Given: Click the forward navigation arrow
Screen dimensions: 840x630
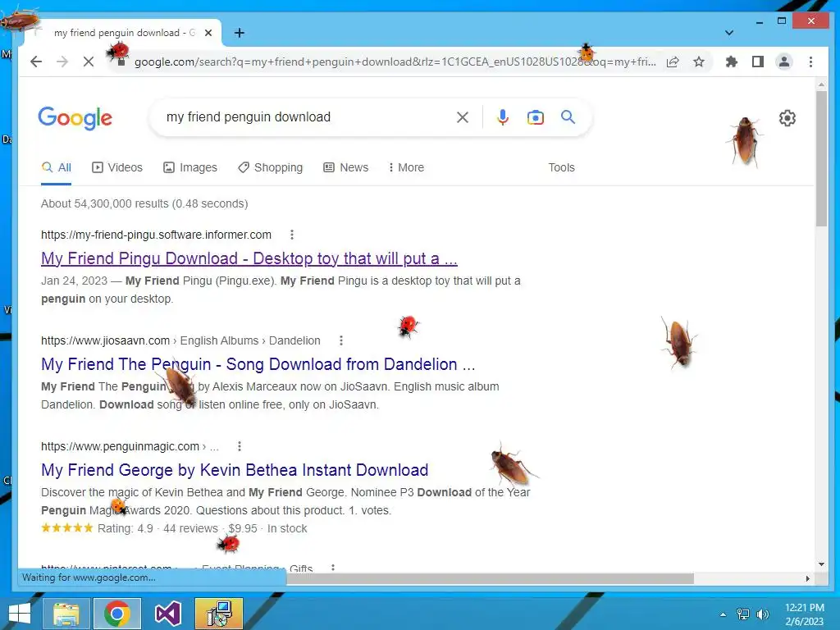Looking at the screenshot, I should 62,62.
